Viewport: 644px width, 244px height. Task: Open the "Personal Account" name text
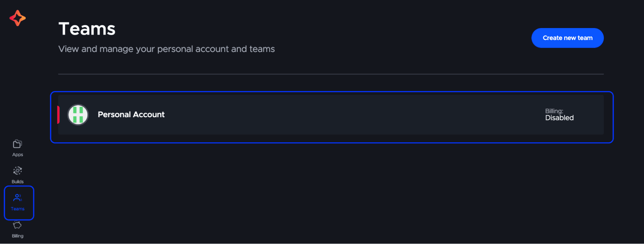pyautogui.click(x=131, y=115)
